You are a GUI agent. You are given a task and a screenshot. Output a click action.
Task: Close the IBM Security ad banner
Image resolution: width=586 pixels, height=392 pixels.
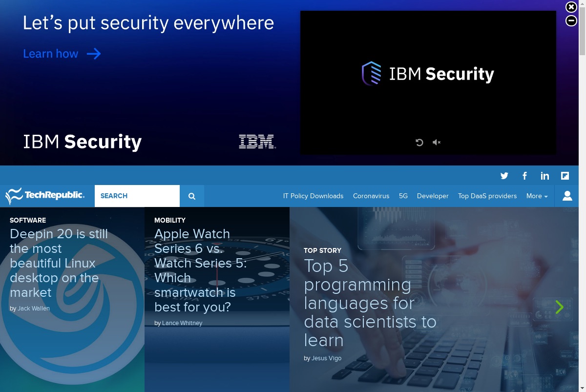pos(571,7)
